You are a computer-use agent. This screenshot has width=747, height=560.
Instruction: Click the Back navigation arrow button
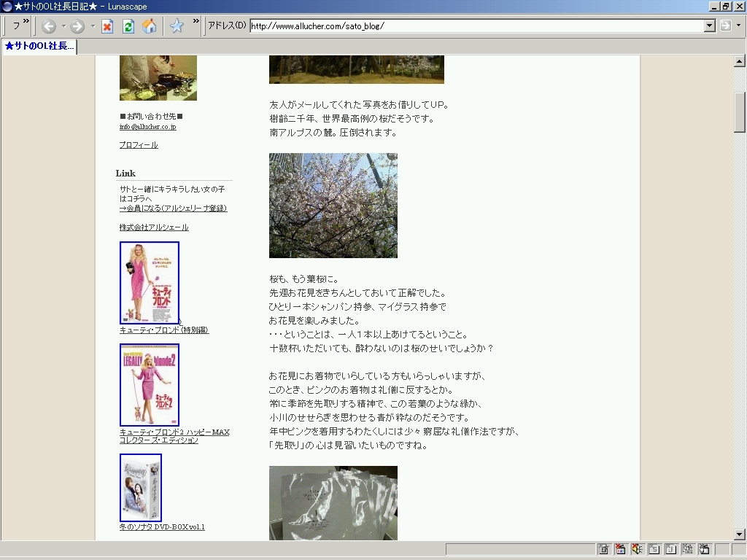[x=49, y=27]
